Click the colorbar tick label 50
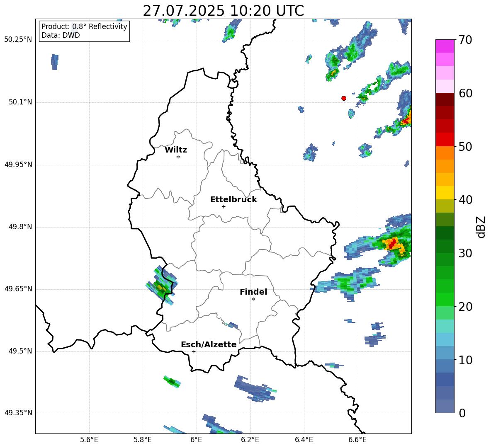This screenshot has width=491, height=448. pyautogui.click(x=465, y=146)
